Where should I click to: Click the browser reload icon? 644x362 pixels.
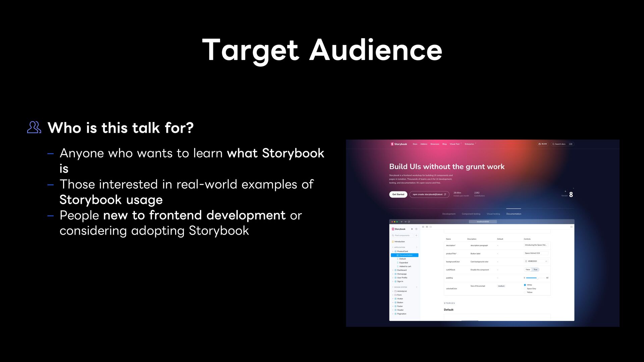point(409,222)
